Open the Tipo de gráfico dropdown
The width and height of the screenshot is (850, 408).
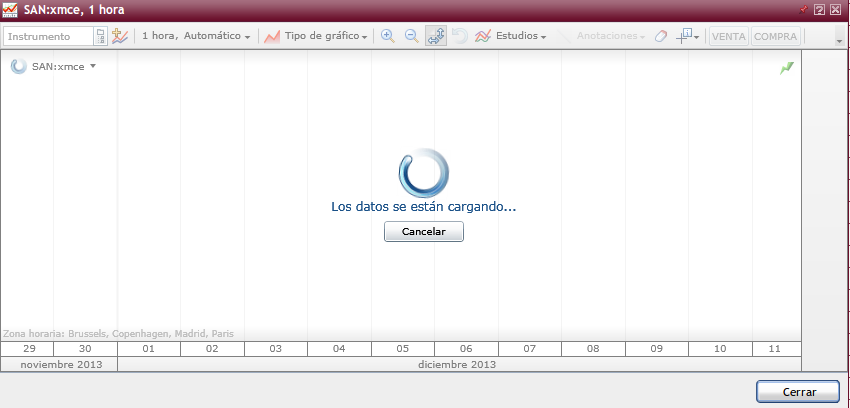pos(326,36)
